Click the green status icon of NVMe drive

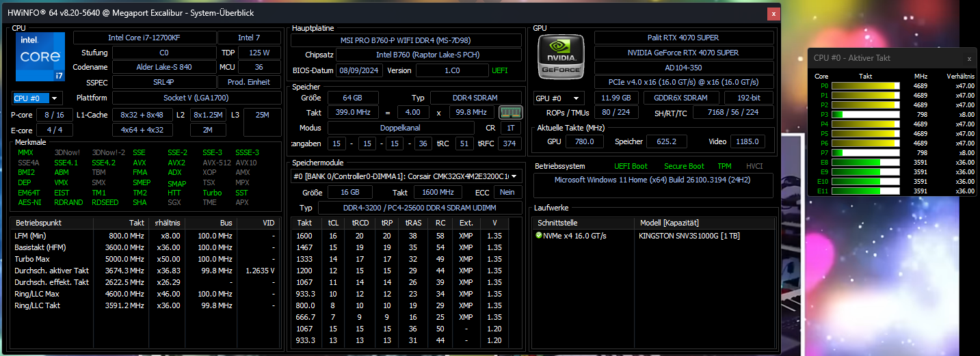pos(539,236)
